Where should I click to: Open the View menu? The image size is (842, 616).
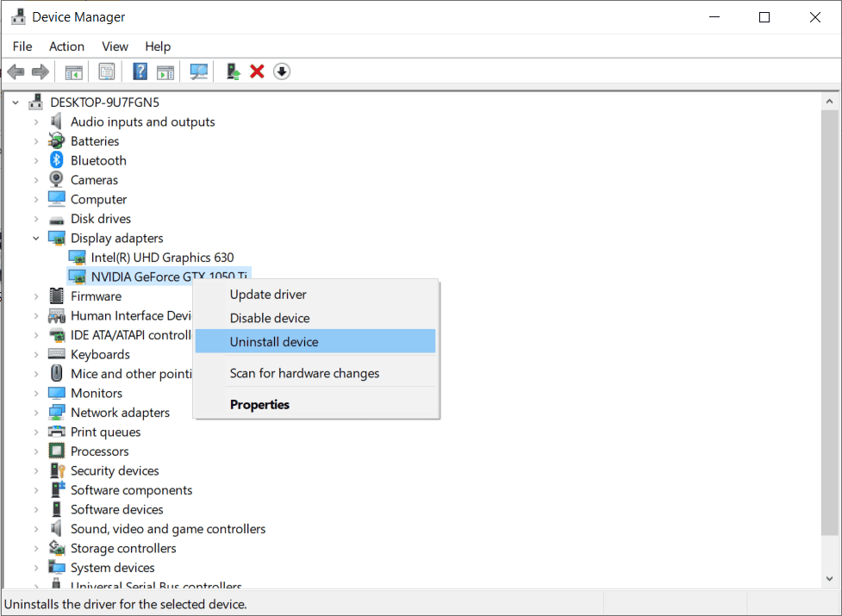pos(115,47)
